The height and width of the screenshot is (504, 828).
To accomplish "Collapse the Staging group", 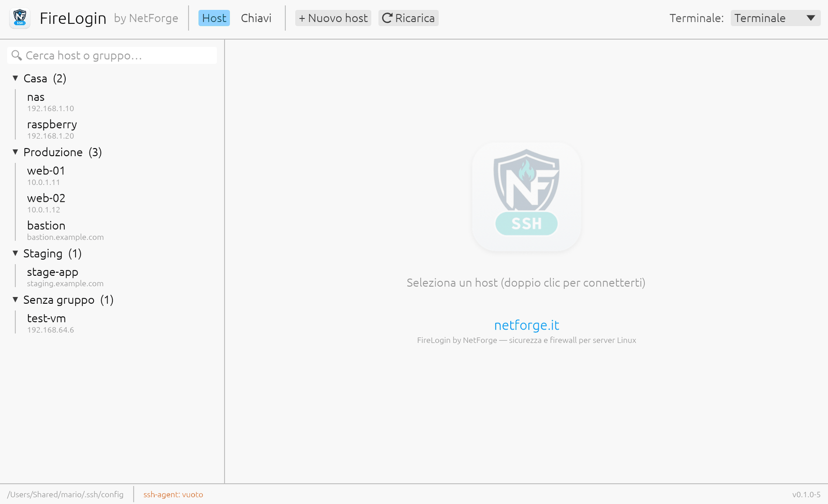I will point(16,254).
